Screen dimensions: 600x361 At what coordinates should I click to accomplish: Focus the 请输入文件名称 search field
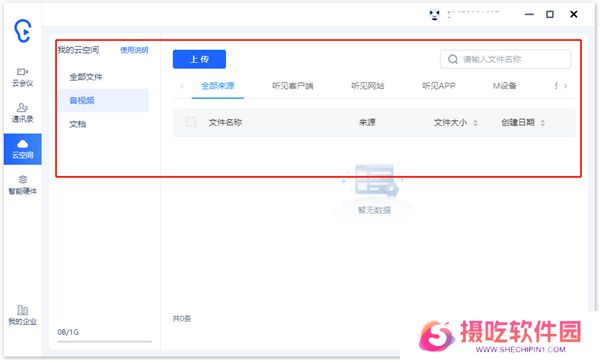(505, 59)
